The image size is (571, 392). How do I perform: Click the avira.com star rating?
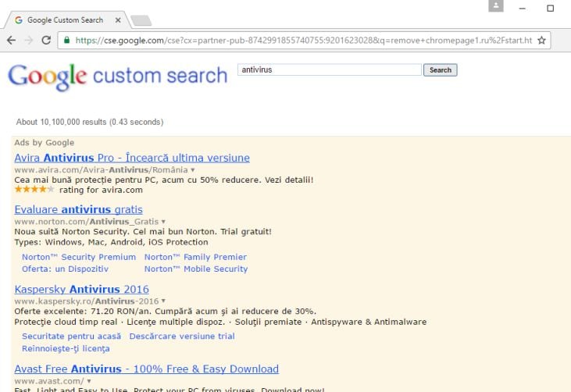pyautogui.click(x=34, y=189)
